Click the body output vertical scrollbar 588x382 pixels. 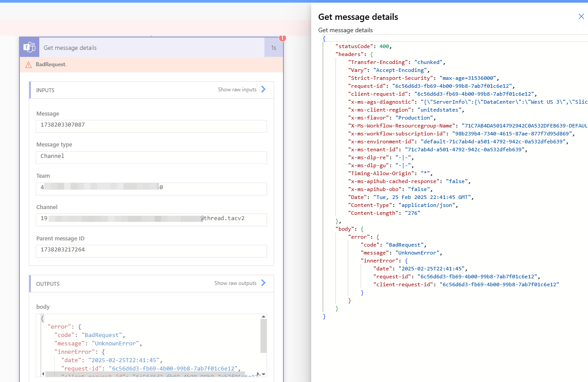[x=264, y=336]
